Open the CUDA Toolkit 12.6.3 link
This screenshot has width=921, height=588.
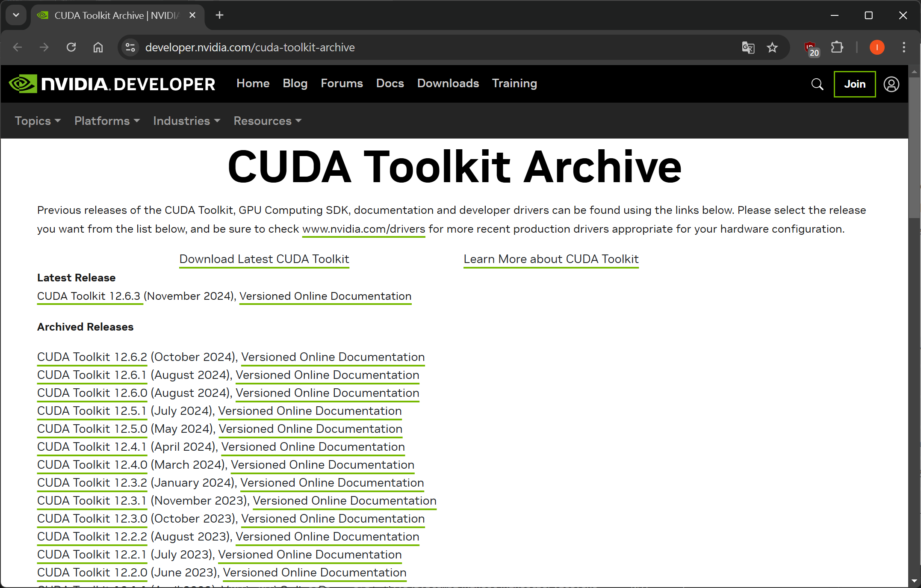[x=89, y=296]
